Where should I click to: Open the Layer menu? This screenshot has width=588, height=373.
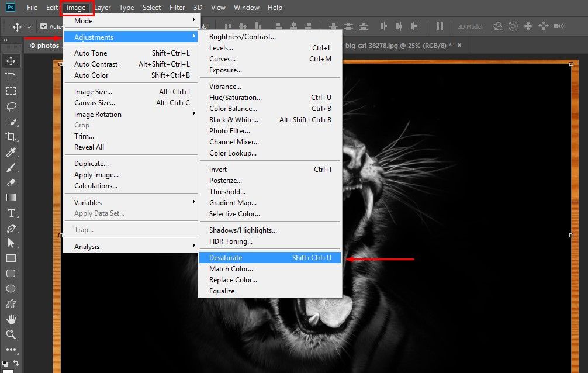(102, 7)
